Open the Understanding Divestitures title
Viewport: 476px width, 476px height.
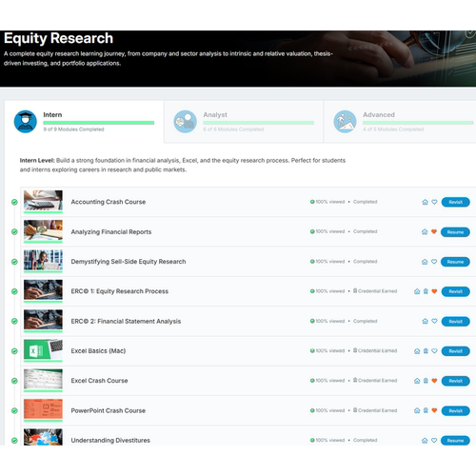point(110,441)
